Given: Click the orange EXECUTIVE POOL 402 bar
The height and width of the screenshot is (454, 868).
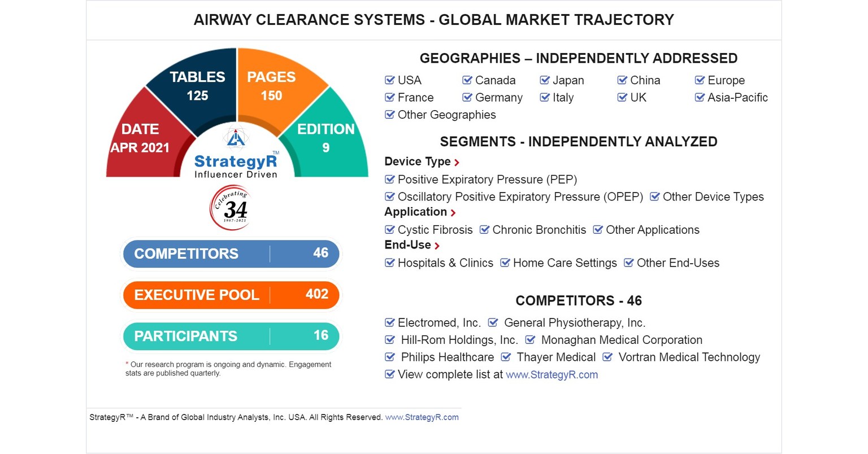Looking at the screenshot, I should tap(231, 295).
